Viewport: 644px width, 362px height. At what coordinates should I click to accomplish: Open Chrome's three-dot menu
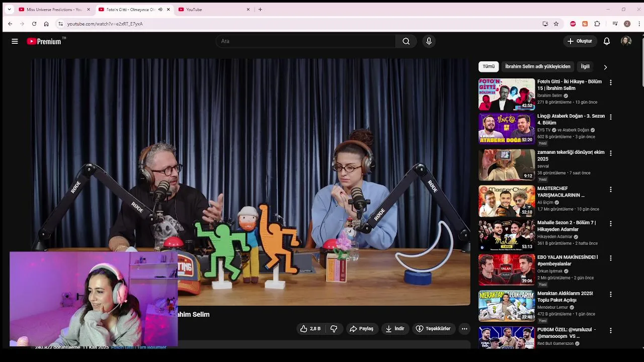[639, 24]
